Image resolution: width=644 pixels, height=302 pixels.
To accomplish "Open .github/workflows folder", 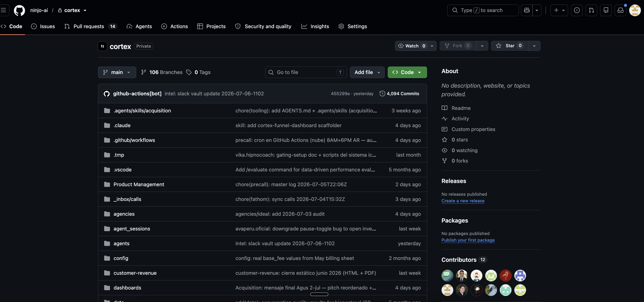I will (x=134, y=140).
